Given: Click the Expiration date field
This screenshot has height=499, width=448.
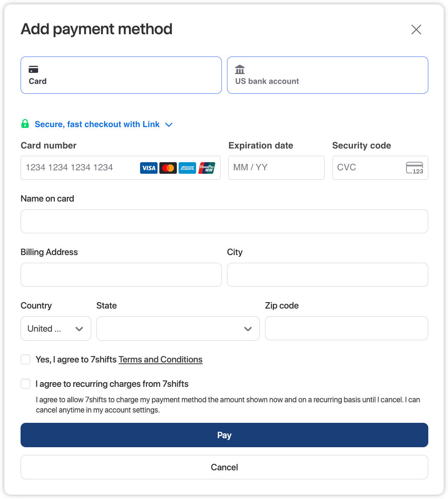Looking at the screenshot, I should point(276,168).
